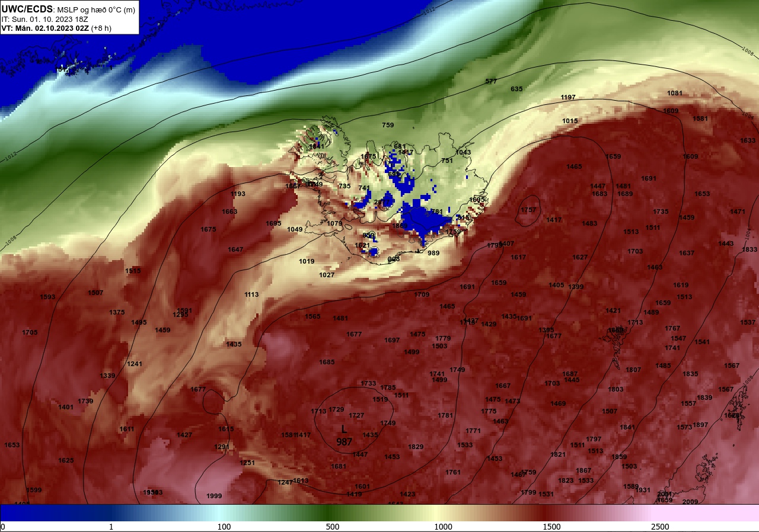The image size is (759, 532).
Task: Click the '2500' color scale tick label
Action: (660, 527)
